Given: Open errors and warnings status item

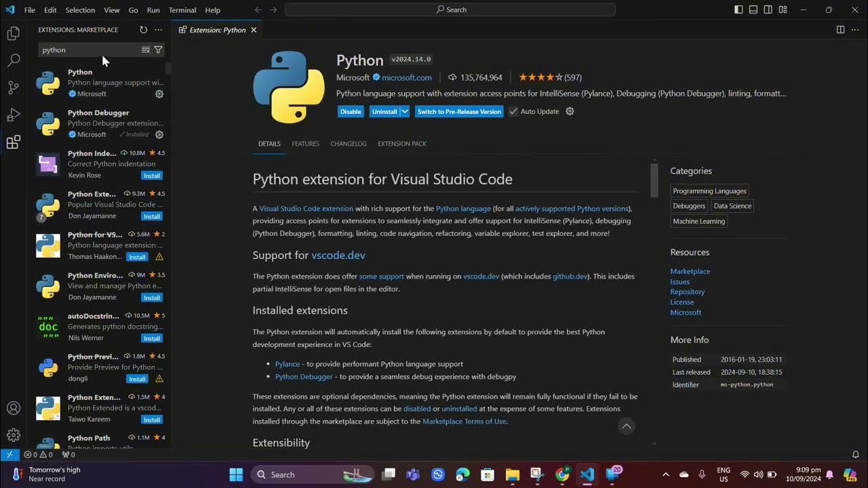Looking at the screenshot, I should tap(38, 455).
